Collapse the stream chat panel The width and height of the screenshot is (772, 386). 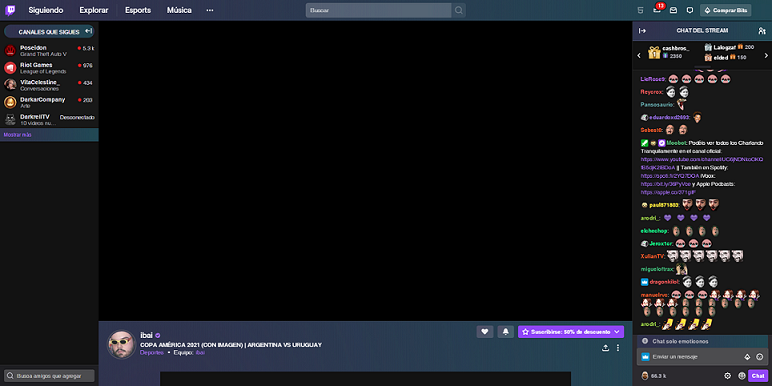click(642, 31)
